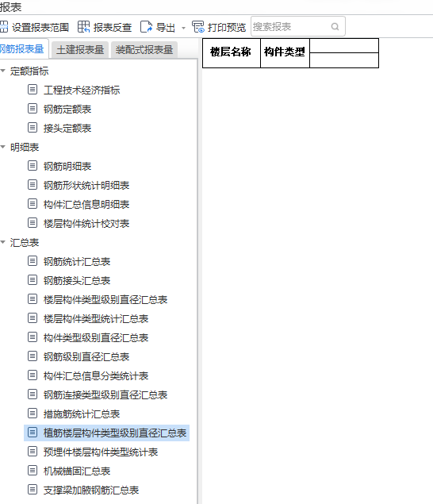The image size is (433, 504).
Task: Select the 定额指标 group label
Action: pos(29,71)
